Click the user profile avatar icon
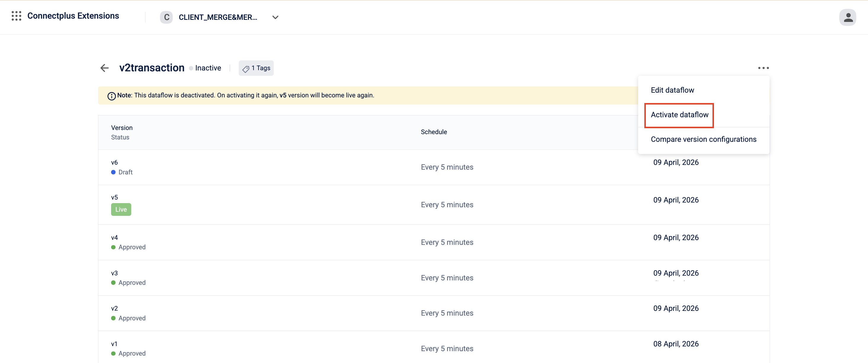This screenshot has width=868, height=363. pos(848,17)
